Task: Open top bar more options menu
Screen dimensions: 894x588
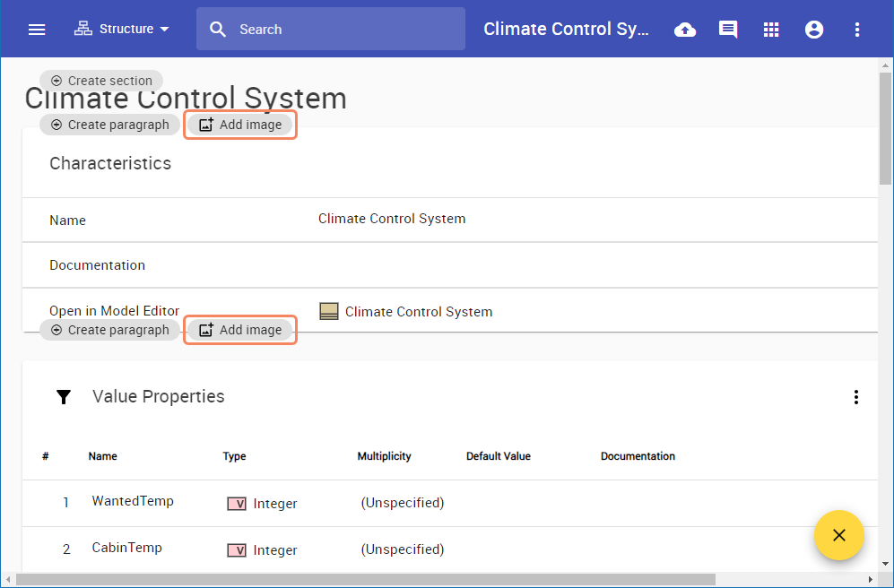Action: (857, 30)
